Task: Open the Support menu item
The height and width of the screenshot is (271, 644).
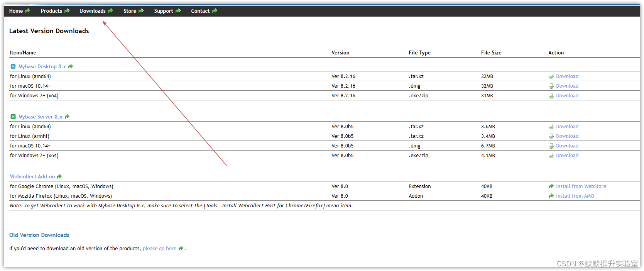Action: (x=164, y=11)
